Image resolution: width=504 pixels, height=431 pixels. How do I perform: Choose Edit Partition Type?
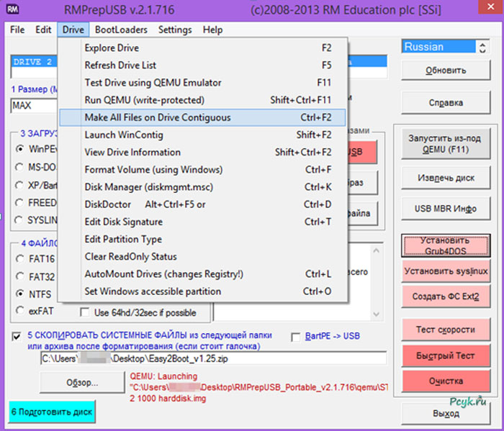[202, 240]
